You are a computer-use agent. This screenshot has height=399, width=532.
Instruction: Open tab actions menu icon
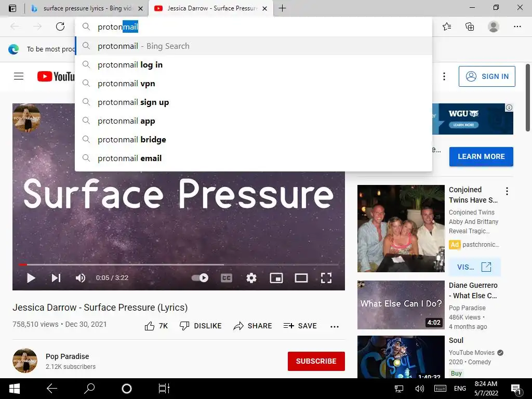pyautogui.click(x=12, y=8)
